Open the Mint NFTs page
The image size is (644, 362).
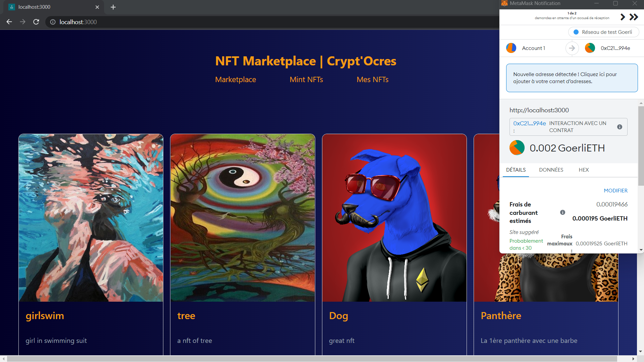pyautogui.click(x=306, y=79)
